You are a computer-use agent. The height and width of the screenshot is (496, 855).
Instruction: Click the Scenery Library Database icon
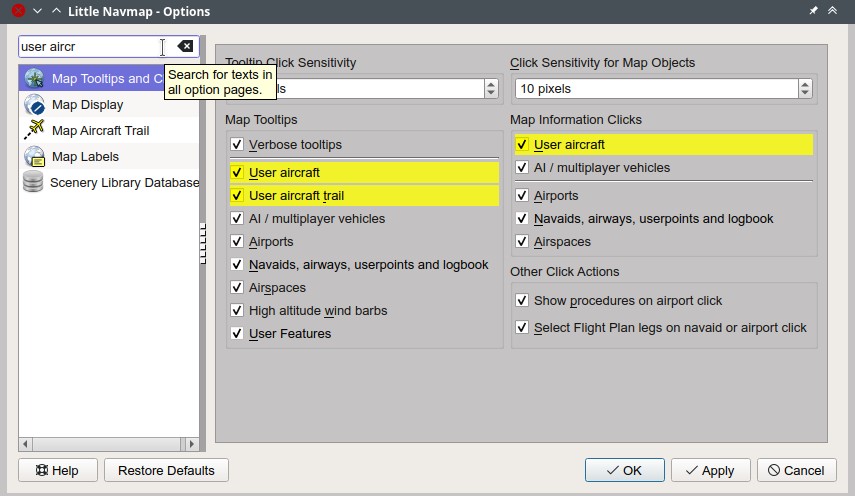point(33,182)
